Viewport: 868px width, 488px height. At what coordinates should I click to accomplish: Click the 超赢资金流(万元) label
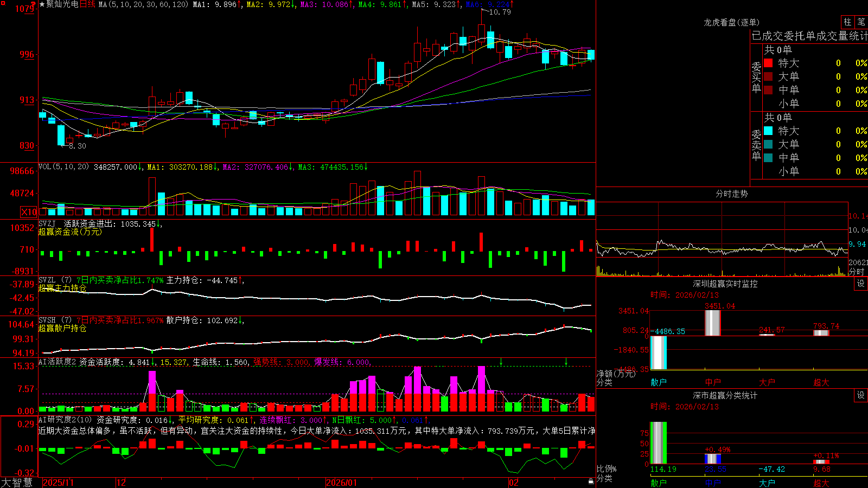[70, 232]
